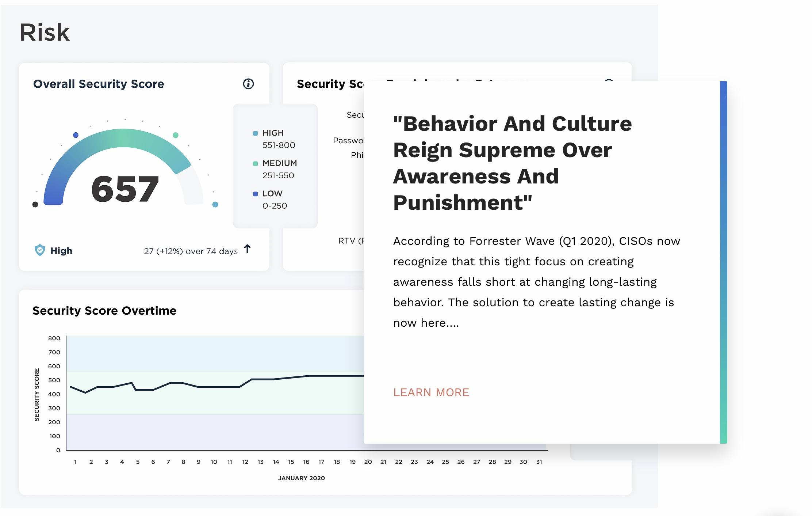Click the LOW legend dark blue square
This screenshot has height=516, width=812.
coord(255,194)
